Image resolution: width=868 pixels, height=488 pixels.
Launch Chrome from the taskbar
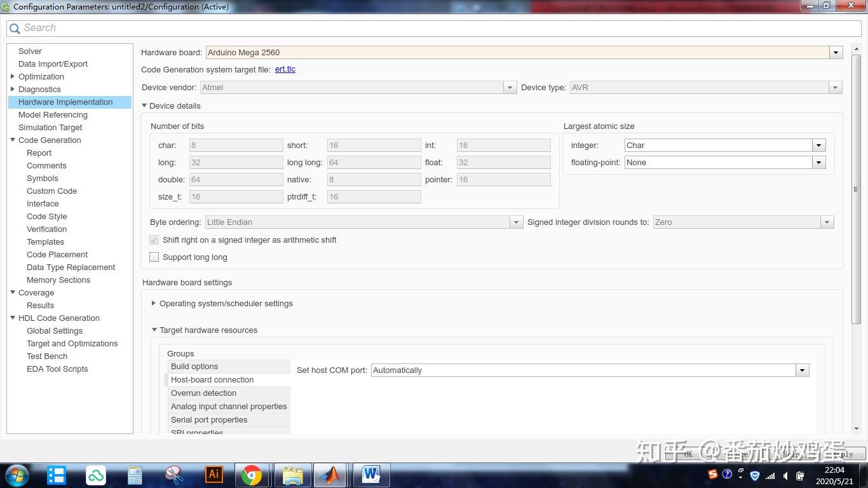[x=252, y=475]
